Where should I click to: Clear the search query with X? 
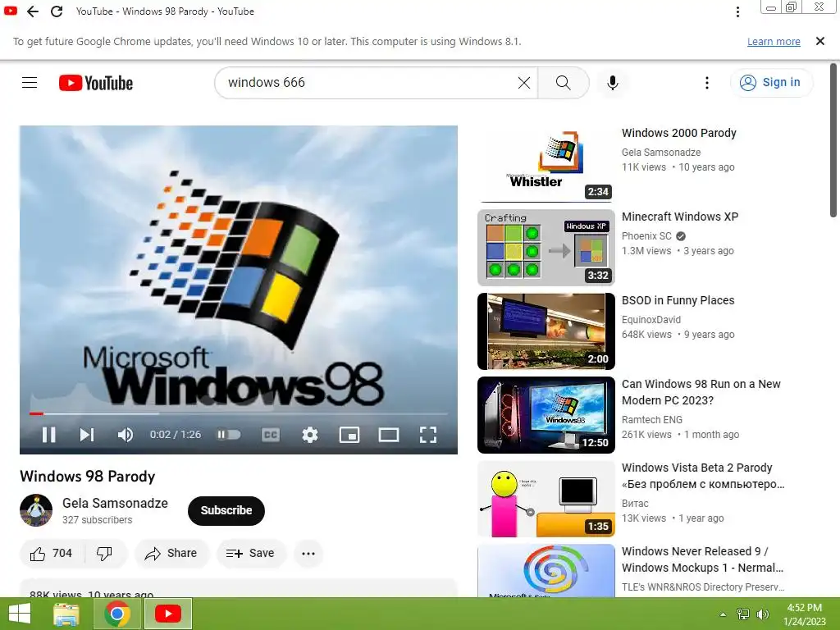pos(524,83)
